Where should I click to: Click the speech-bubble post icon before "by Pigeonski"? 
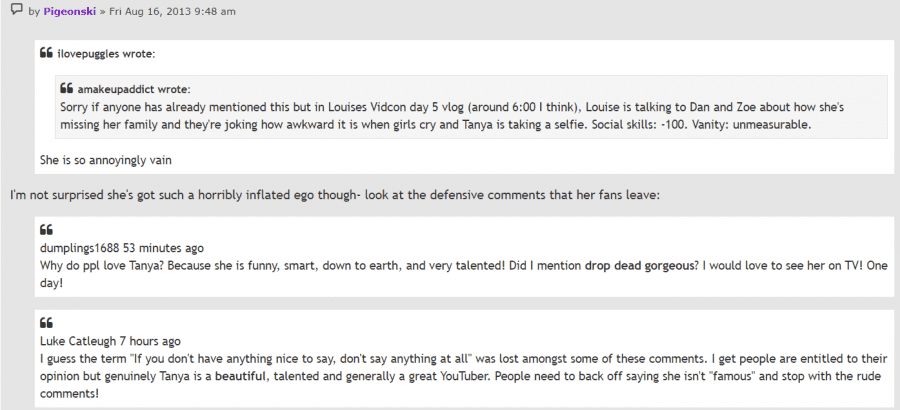pyautogui.click(x=17, y=10)
